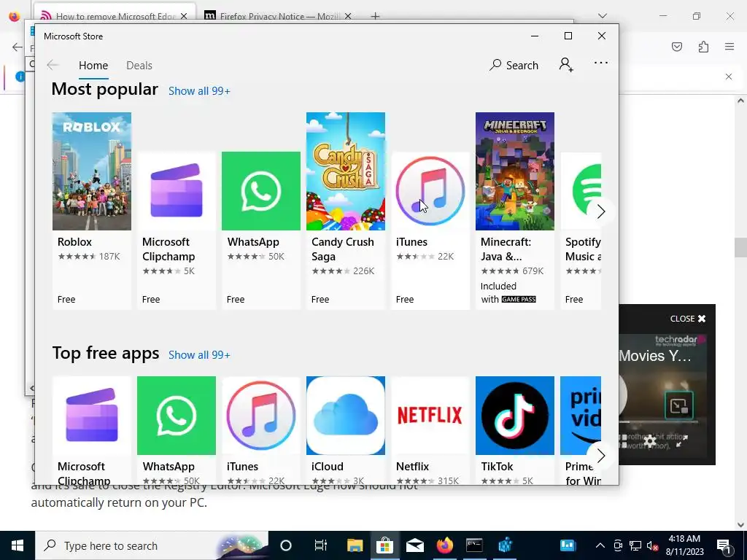Viewport: 747px width, 560px height.
Task: Open Microsoft Clipchamp icon in Most popular
Action: tap(177, 191)
